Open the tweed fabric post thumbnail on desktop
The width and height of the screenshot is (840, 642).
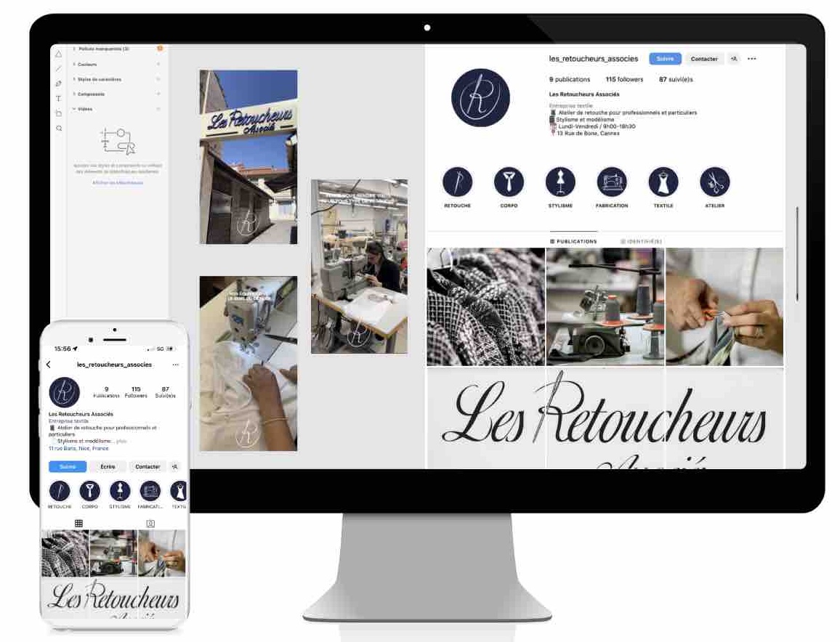(485, 306)
